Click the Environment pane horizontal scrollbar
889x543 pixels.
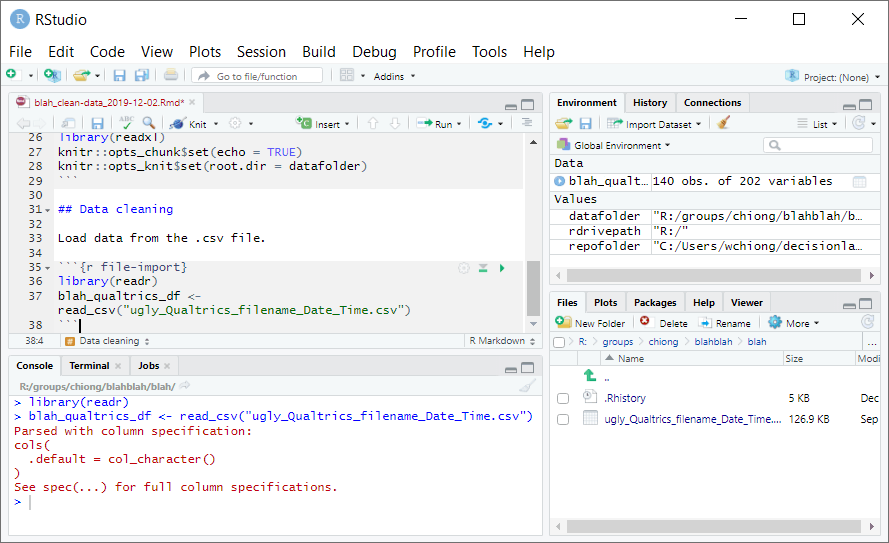(713, 275)
